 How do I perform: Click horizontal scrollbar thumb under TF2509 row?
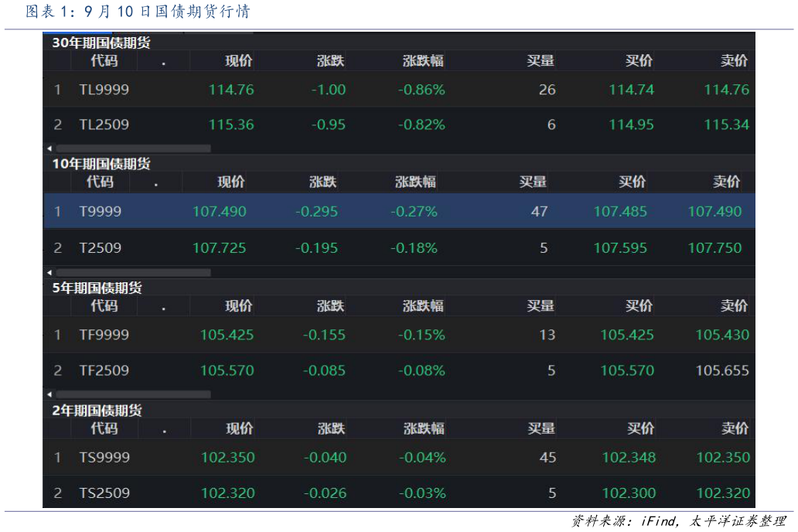pos(133,394)
